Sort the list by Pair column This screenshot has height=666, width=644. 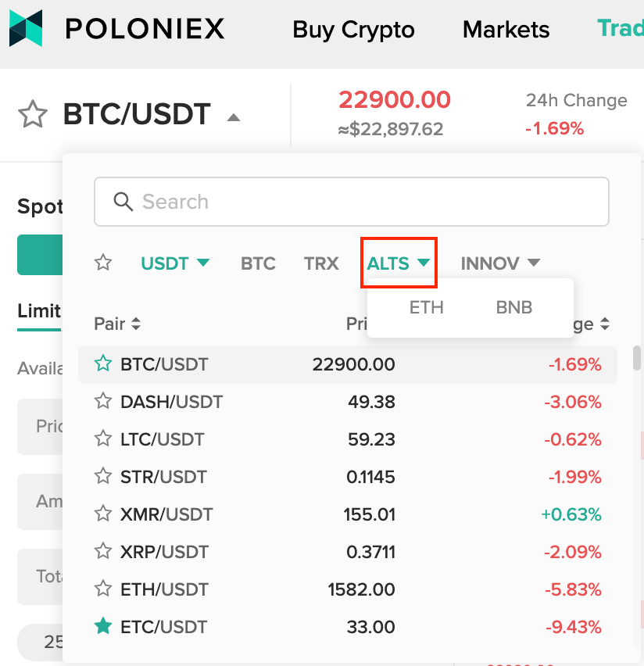117,324
